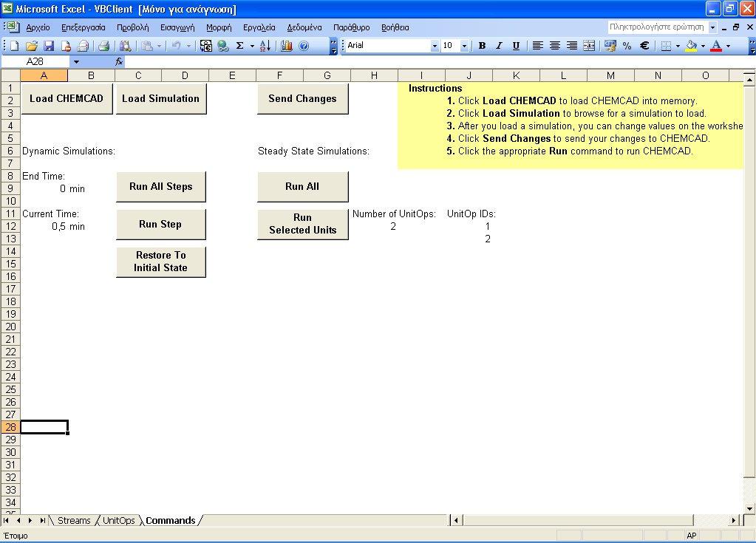Save the workbook with the floppy icon

pyautogui.click(x=49, y=46)
